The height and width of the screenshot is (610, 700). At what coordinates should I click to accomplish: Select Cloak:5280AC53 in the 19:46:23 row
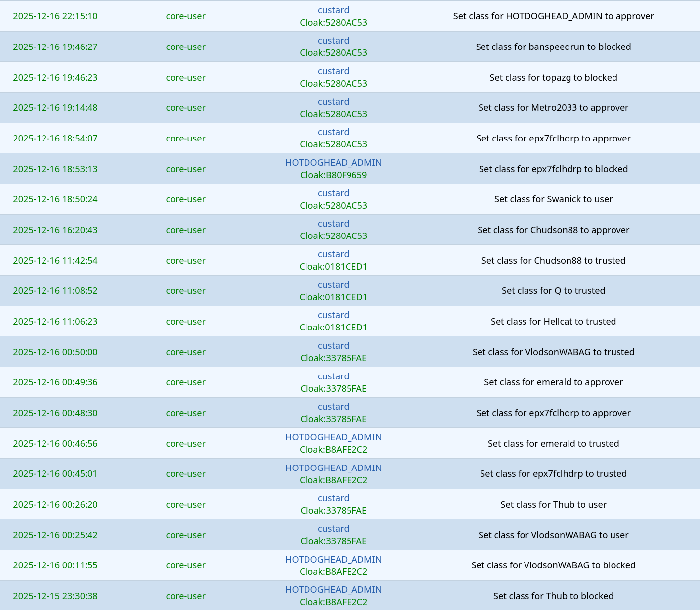[x=333, y=84]
